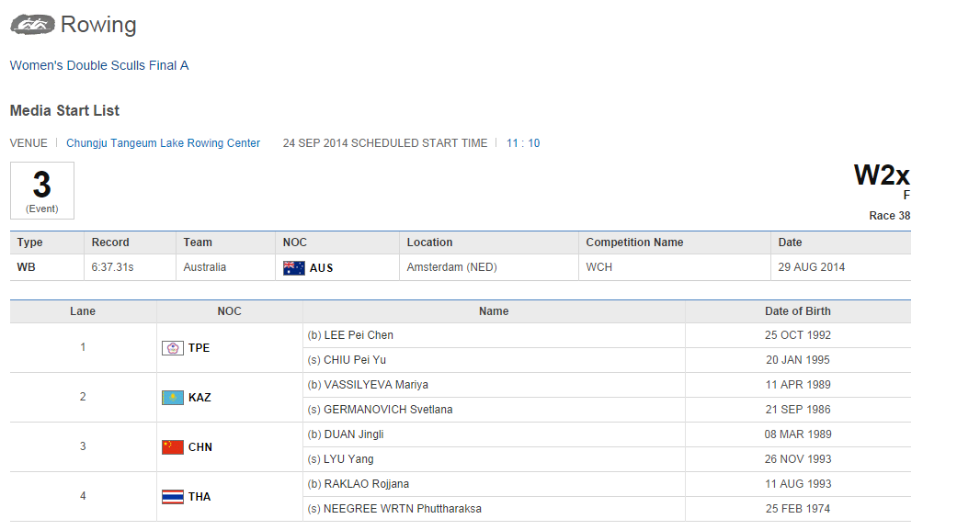Image resolution: width=980 pixels, height=530 pixels.
Task: Open Chungju Tangeum Lake Rowing Center link
Action: point(163,143)
